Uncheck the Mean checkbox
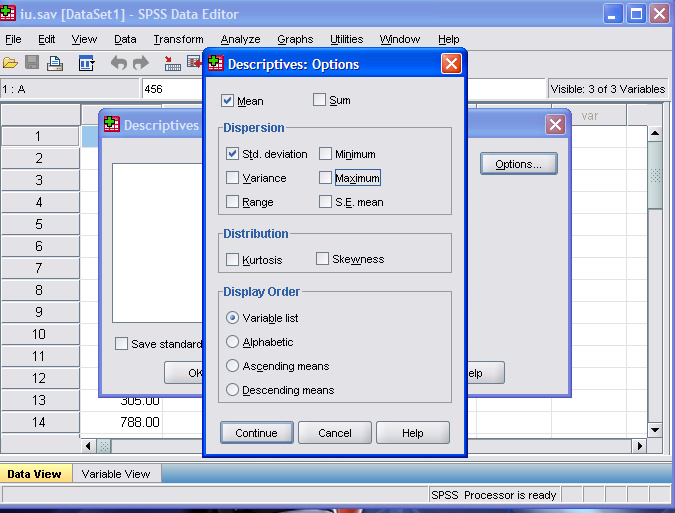Image resolution: width=675 pixels, height=513 pixels. [227, 101]
